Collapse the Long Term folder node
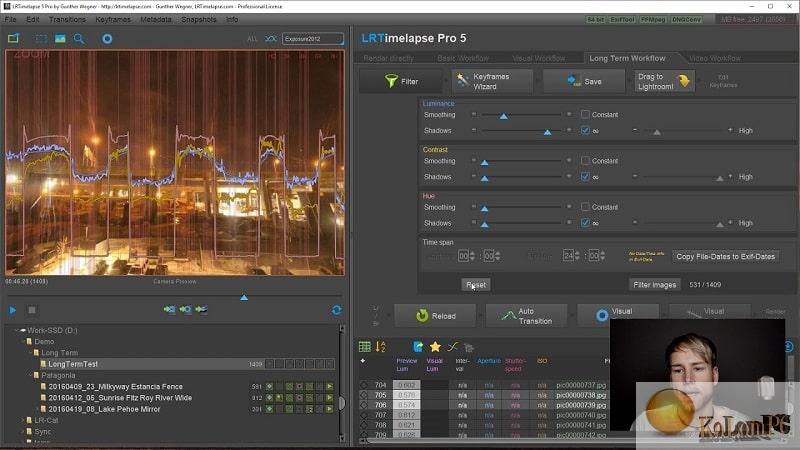800x450 pixels. coord(30,353)
